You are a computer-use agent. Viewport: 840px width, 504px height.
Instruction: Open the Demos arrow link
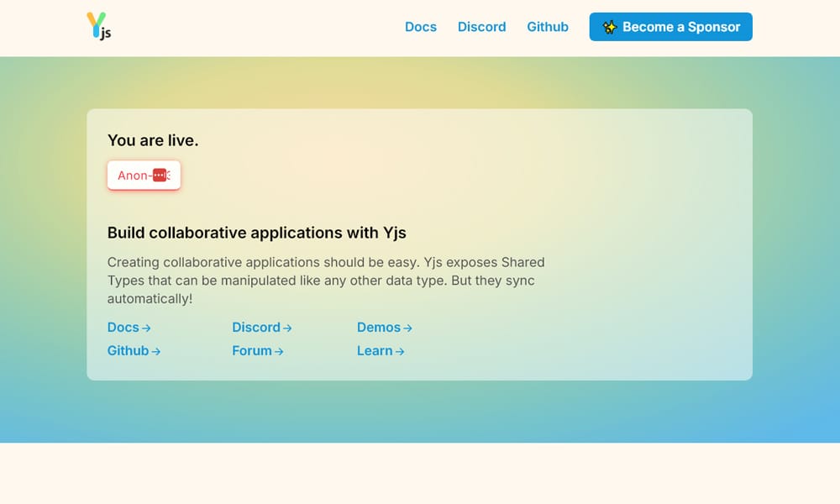[x=385, y=328]
